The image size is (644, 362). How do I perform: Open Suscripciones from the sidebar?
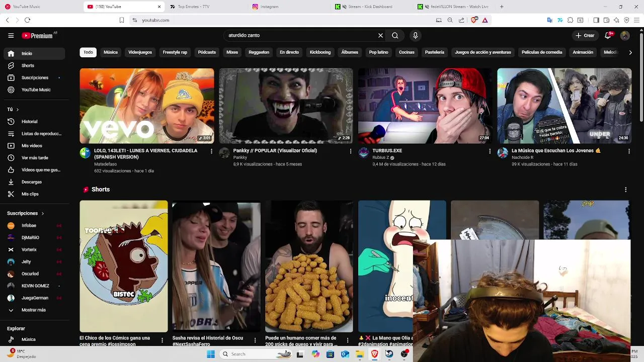(x=34, y=77)
